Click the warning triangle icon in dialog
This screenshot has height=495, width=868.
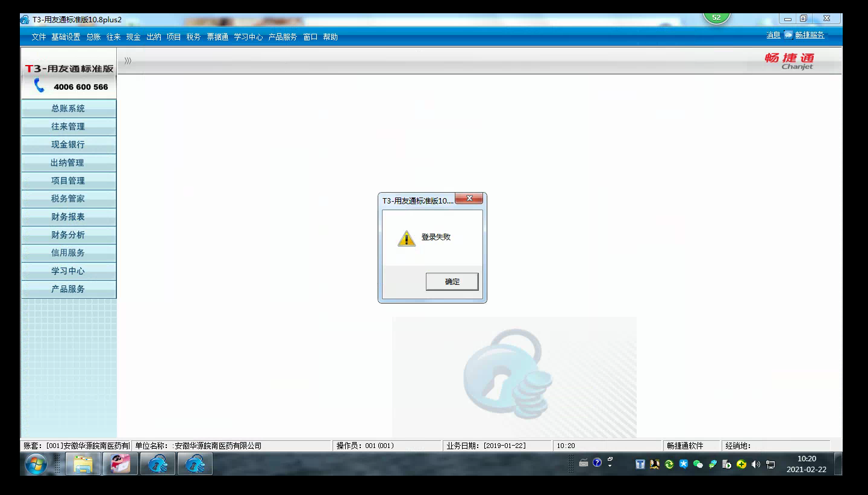407,238
